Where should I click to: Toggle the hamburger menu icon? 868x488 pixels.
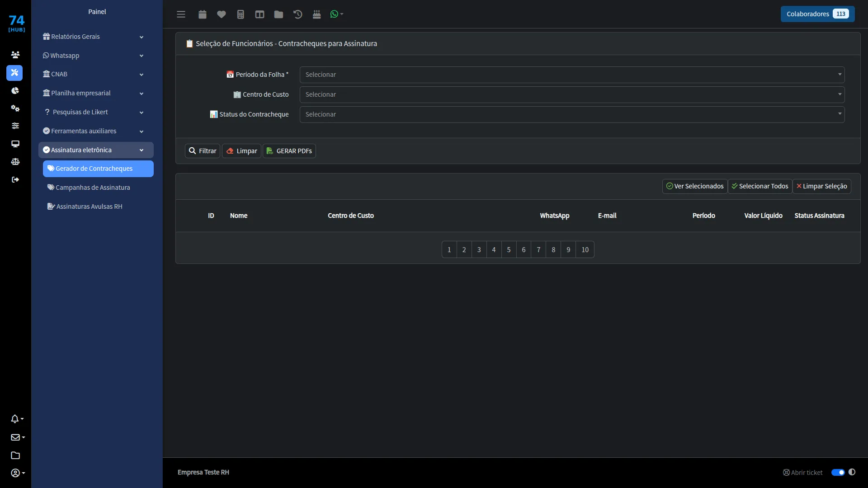point(181,14)
